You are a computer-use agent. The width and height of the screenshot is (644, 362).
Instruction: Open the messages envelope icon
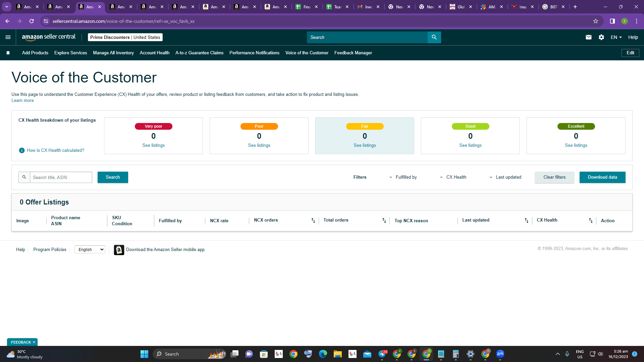tap(588, 37)
